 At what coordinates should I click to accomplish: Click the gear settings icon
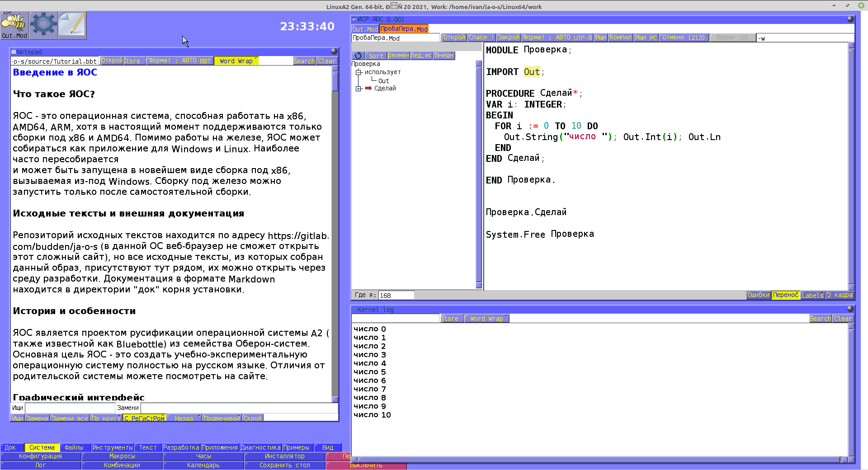click(43, 25)
